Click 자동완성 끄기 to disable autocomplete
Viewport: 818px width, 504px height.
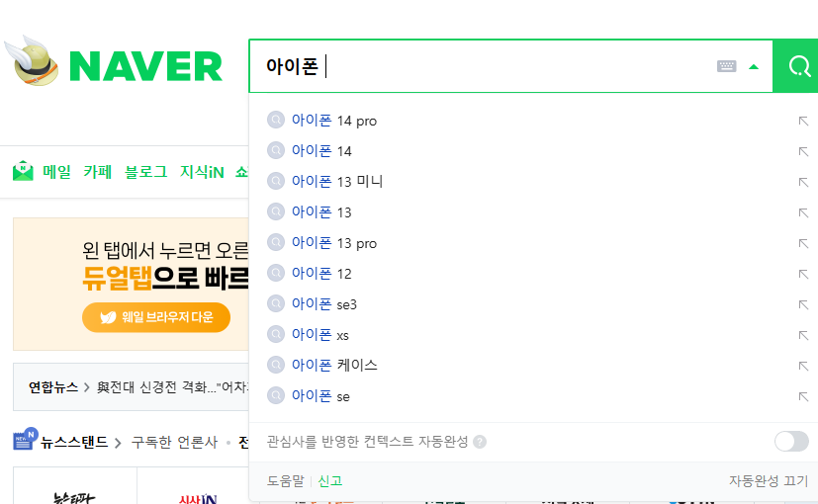pyautogui.click(x=769, y=480)
